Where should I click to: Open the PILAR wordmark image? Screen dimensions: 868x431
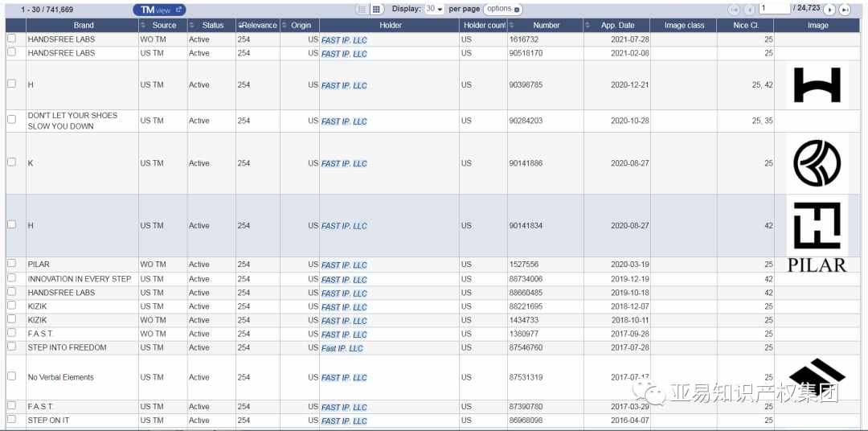pos(817,265)
